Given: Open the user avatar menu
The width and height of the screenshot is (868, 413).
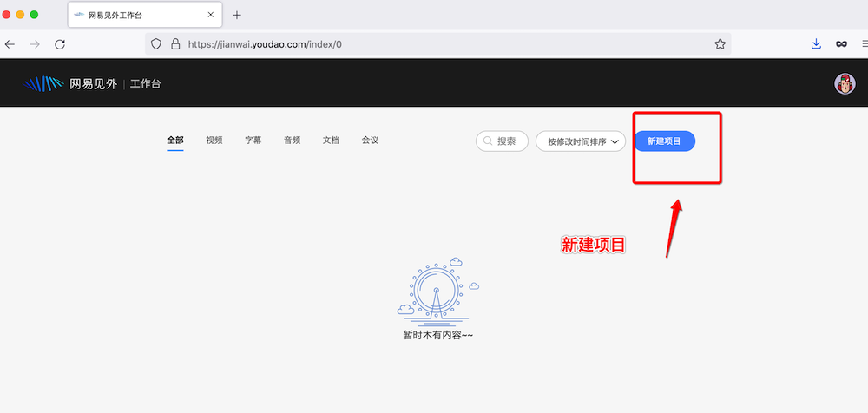Looking at the screenshot, I should click(844, 83).
